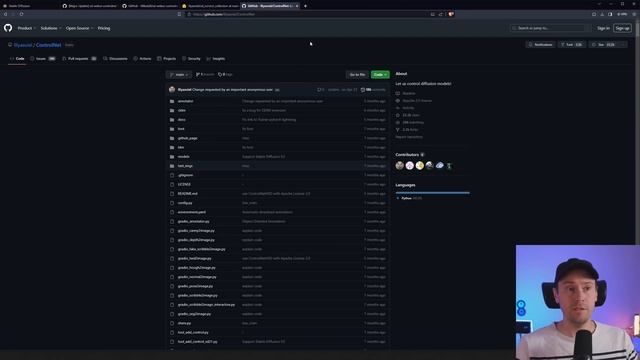Screen dimensions: 640x360
Task: Open the docs folder
Action: 182,120
